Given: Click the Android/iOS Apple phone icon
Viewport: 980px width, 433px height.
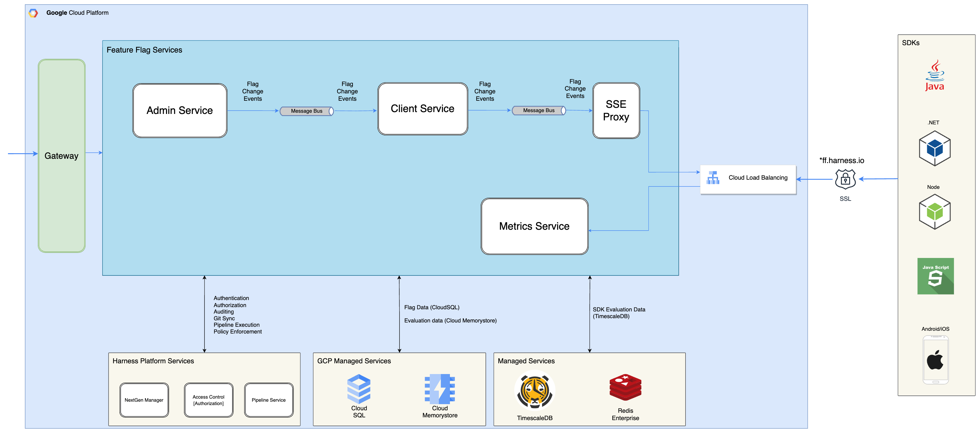Looking at the screenshot, I should click(x=935, y=360).
